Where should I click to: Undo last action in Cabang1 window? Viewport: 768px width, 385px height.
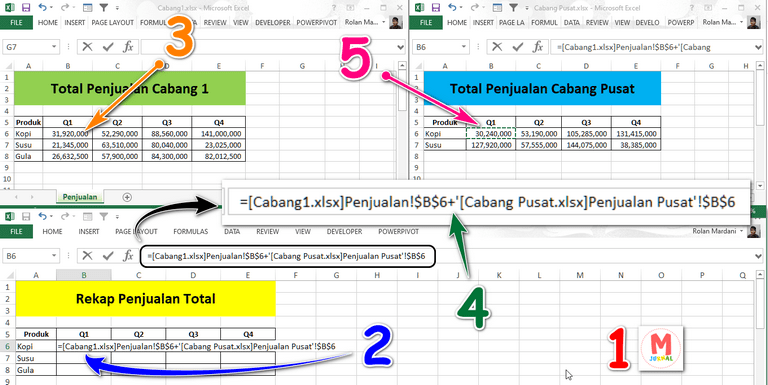[x=42, y=7]
